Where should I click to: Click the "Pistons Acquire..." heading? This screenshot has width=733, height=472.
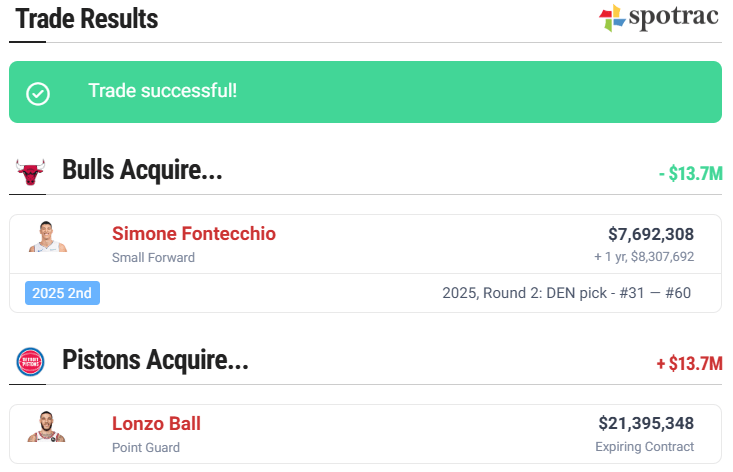(155, 360)
